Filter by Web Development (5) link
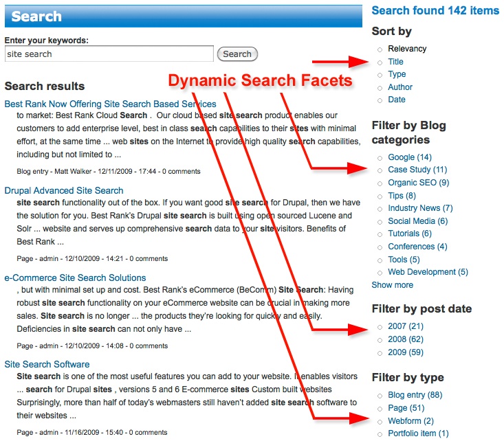504x441 pixels. (428, 272)
